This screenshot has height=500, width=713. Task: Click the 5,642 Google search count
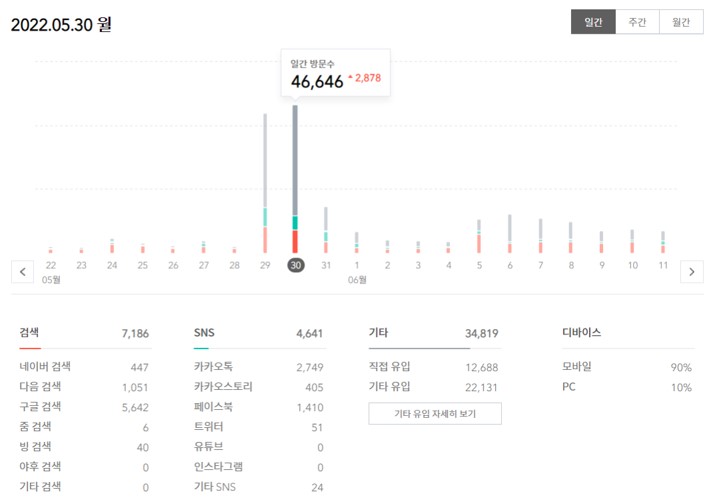tap(135, 407)
